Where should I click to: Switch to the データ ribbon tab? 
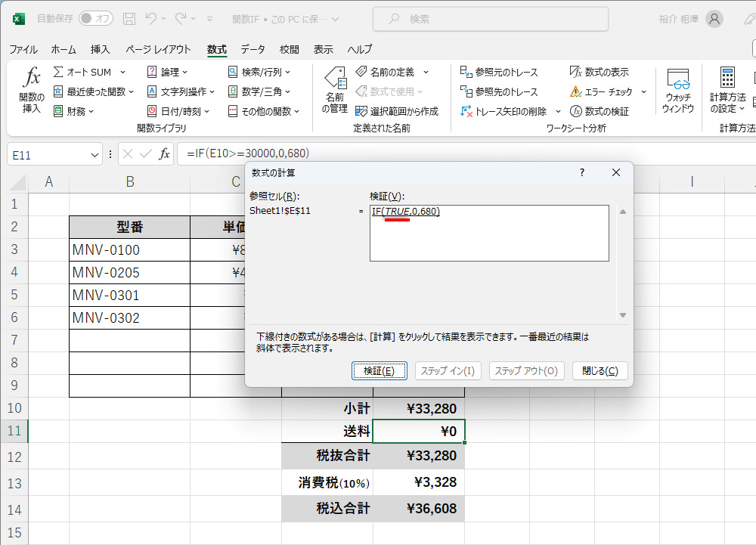[253, 49]
